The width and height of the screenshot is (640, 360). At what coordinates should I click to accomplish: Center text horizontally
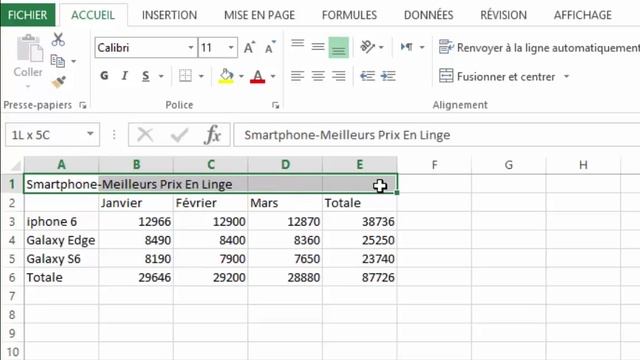pos(318,76)
